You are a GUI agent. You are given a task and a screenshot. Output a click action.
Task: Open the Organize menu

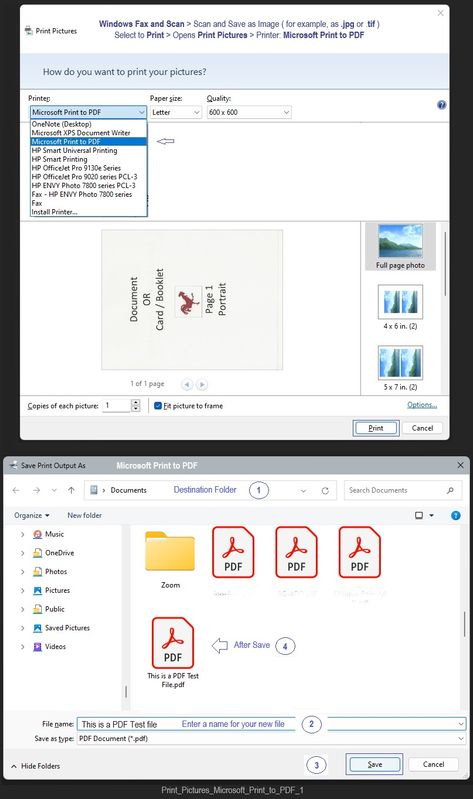pyautogui.click(x=32, y=515)
